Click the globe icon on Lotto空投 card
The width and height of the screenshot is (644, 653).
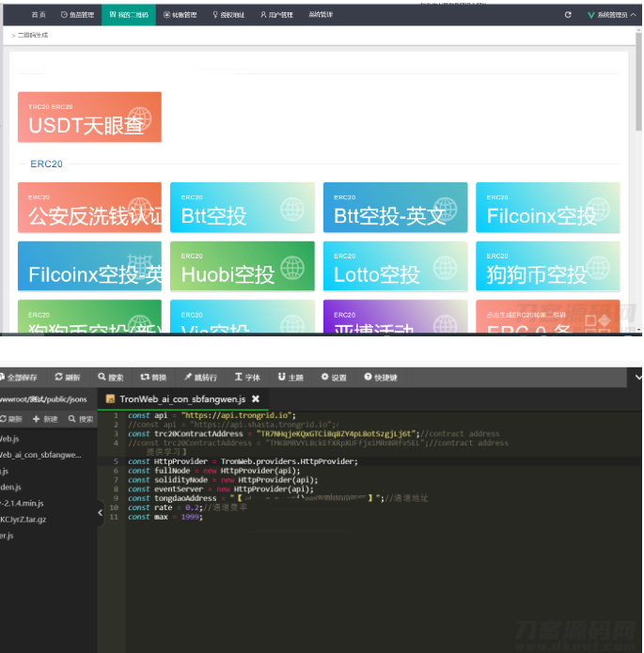click(x=446, y=268)
